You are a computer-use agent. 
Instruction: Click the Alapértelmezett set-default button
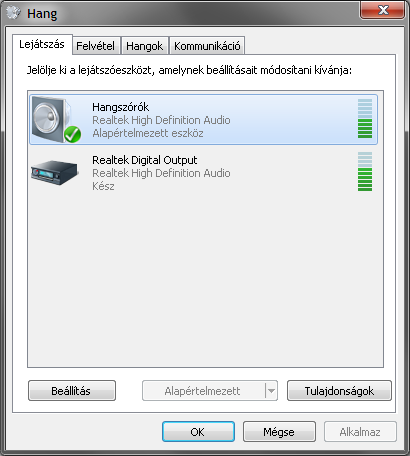(204, 391)
